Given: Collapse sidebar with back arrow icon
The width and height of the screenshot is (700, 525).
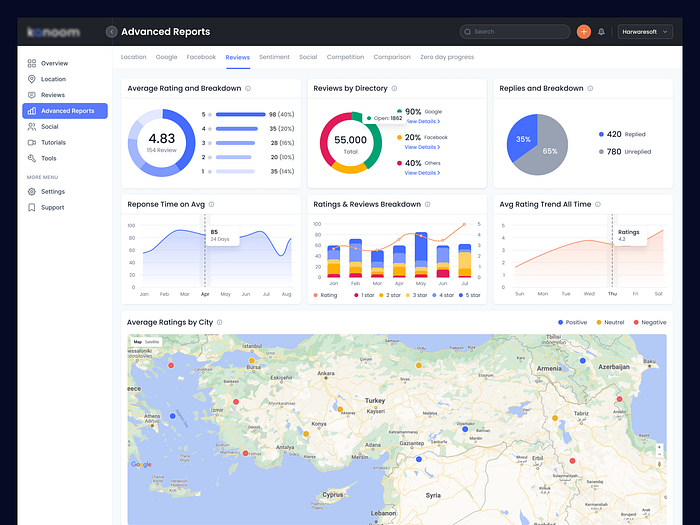Looking at the screenshot, I should click(111, 32).
